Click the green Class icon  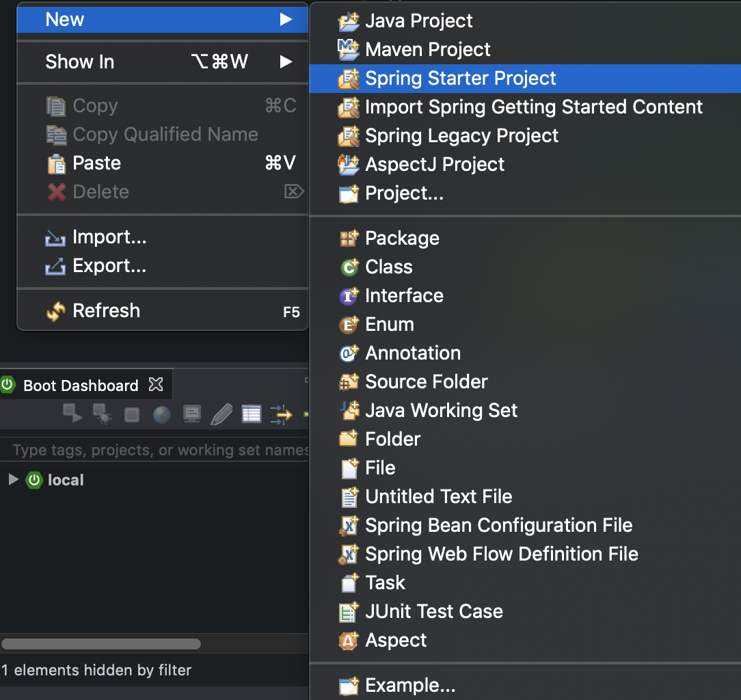pyautogui.click(x=349, y=267)
